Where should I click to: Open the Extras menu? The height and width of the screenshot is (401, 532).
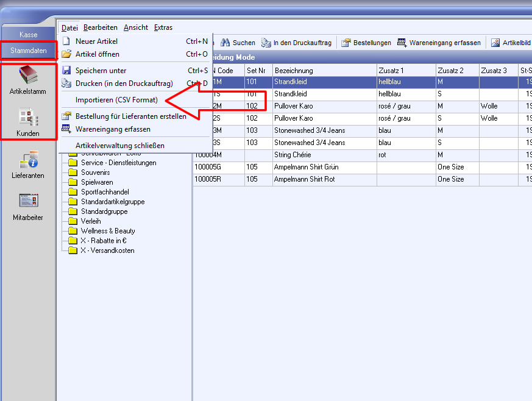(163, 27)
